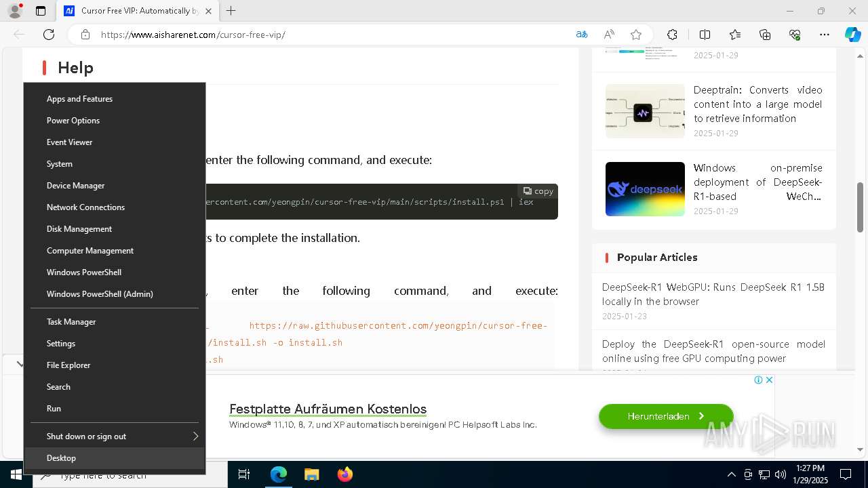Viewport: 868px width, 488px height.
Task: Open DeepSeek-R1 WebGPU article link
Action: 713,294
